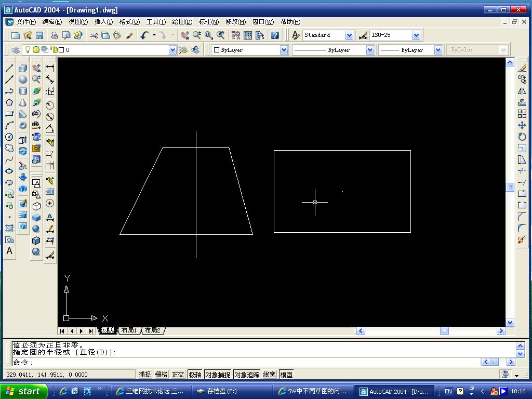The width and height of the screenshot is (532, 399).
Task: Toggle 对象追踪 object tracking
Action: pyautogui.click(x=247, y=375)
